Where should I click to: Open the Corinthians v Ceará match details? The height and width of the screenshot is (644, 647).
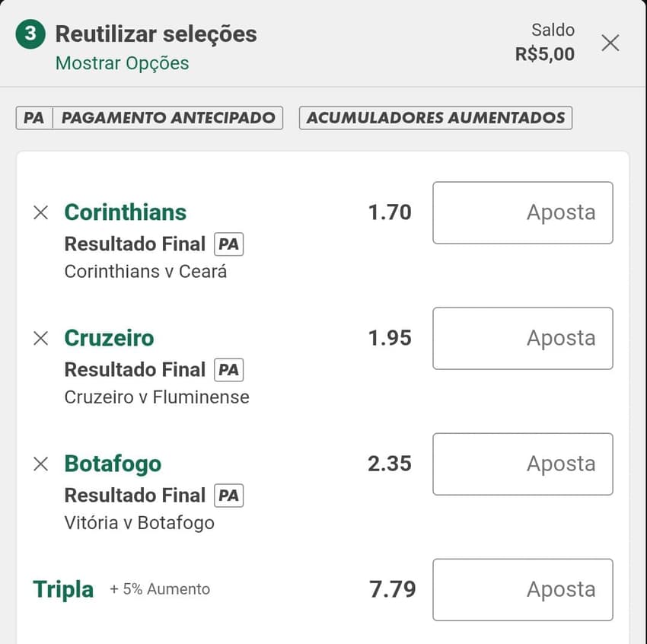coord(145,271)
